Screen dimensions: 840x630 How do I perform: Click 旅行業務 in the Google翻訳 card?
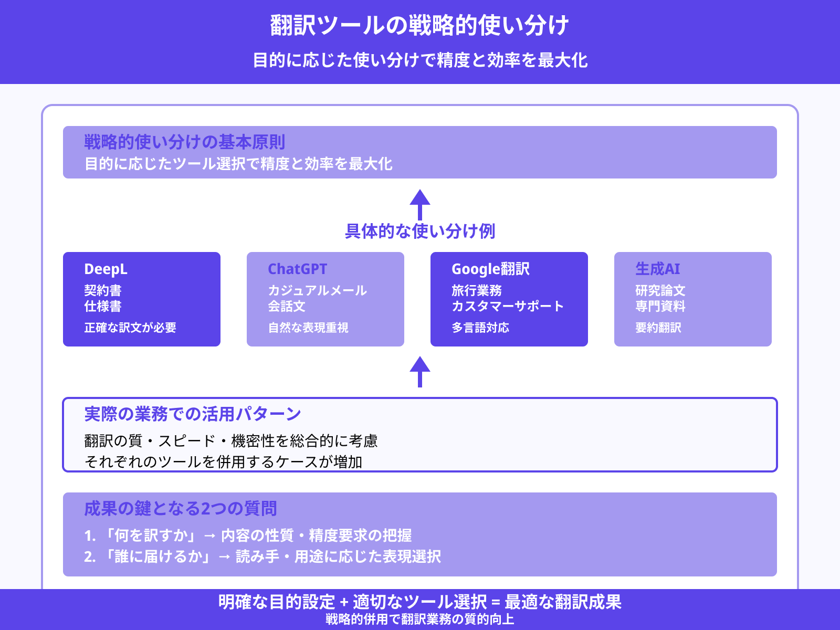click(x=477, y=290)
